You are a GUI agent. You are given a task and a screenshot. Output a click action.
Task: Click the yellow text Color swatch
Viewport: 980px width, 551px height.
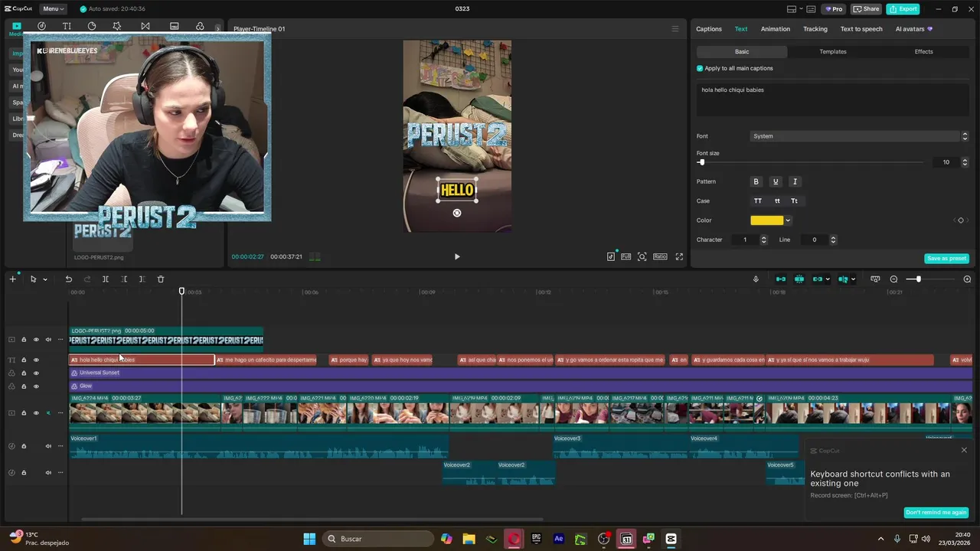(x=767, y=220)
